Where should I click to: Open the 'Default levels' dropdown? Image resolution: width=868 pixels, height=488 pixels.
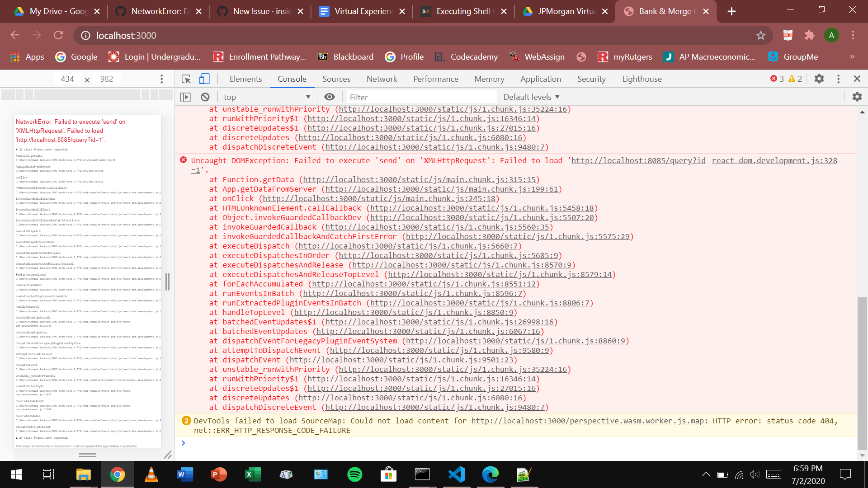click(x=531, y=97)
